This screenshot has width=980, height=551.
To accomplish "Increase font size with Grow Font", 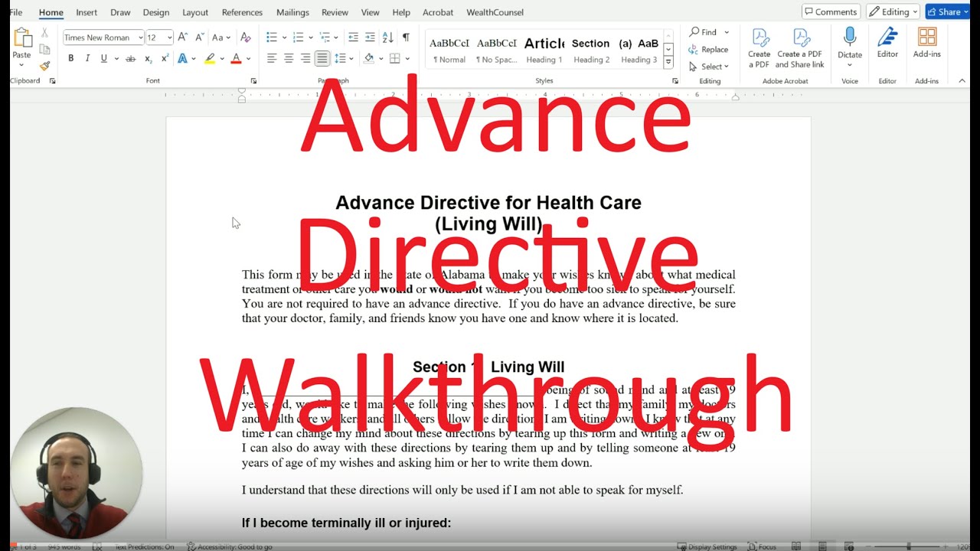I will [x=182, y=37].
